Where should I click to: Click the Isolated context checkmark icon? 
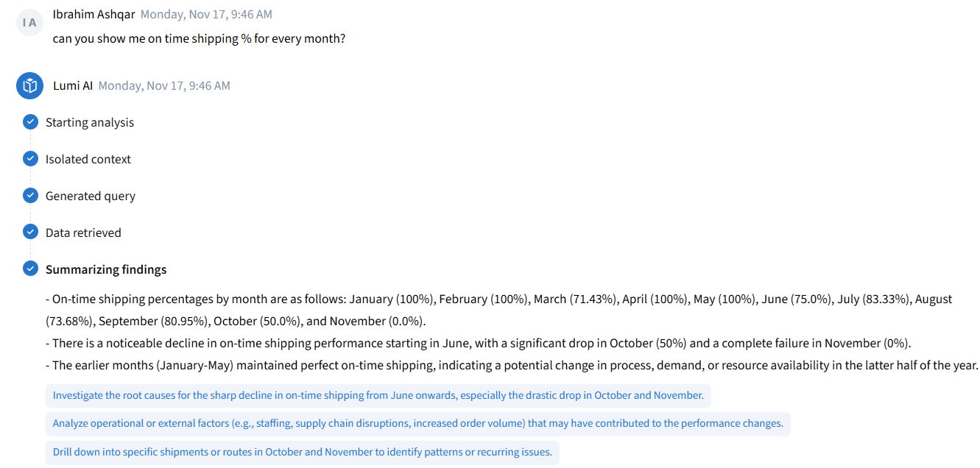[x=30, y=159]
